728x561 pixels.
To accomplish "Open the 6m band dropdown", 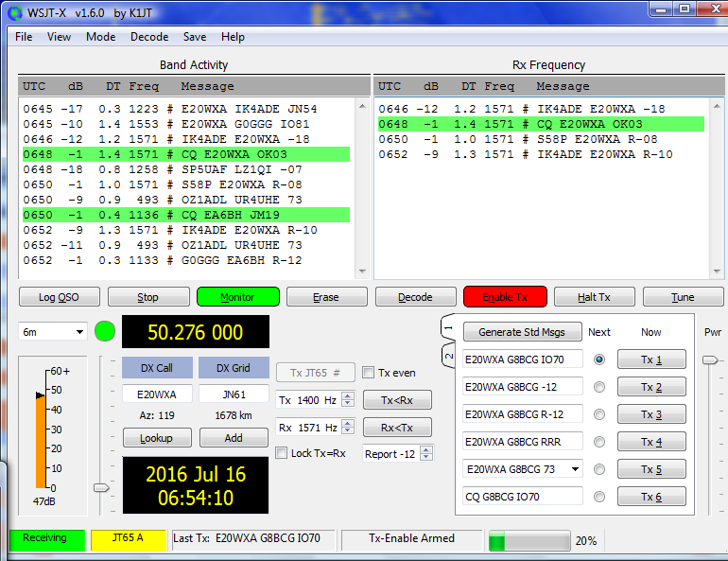I will (x=52, y=331).
